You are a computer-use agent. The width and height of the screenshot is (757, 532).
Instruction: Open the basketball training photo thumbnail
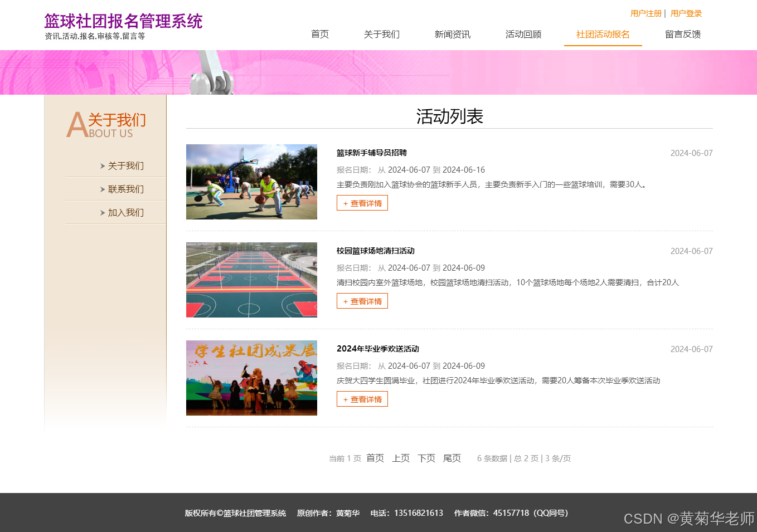(251, 182)
